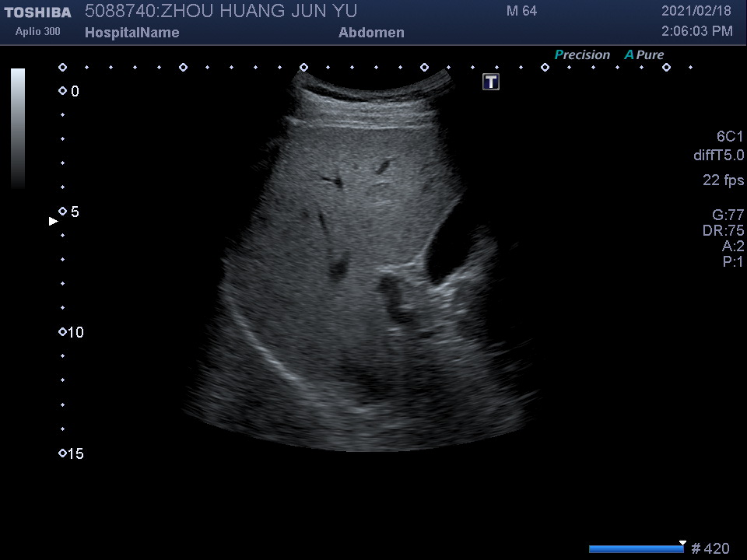Click the diffT5.0 frequency setting
The width and height of the screenshot is (747, 560).
coord(718,156)
